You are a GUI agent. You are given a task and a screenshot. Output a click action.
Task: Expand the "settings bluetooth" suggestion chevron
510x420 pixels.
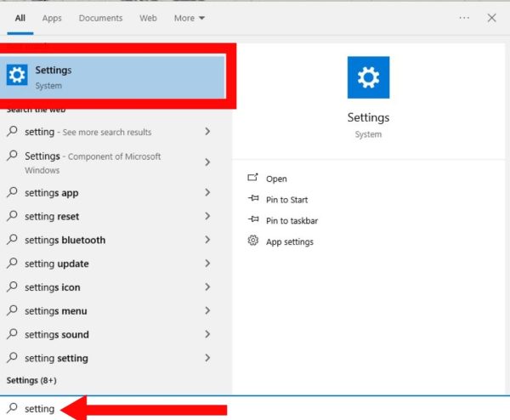click(207, 240)
